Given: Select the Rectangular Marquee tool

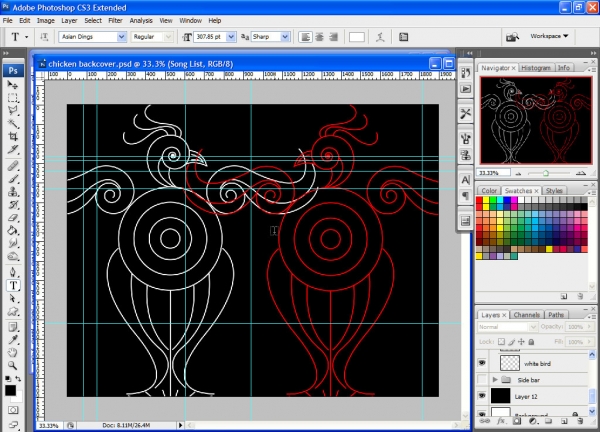Looking at the screenshot, I should coord(13,98).
